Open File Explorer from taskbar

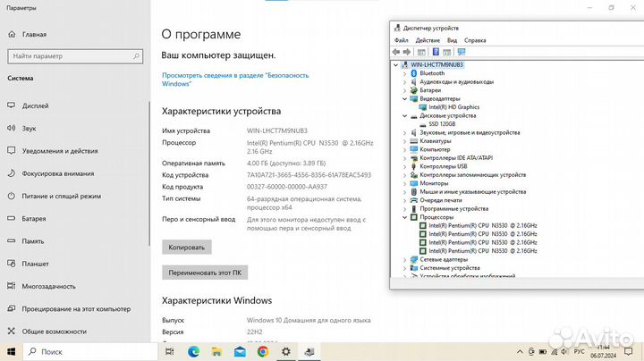click(x=216, y=351)
